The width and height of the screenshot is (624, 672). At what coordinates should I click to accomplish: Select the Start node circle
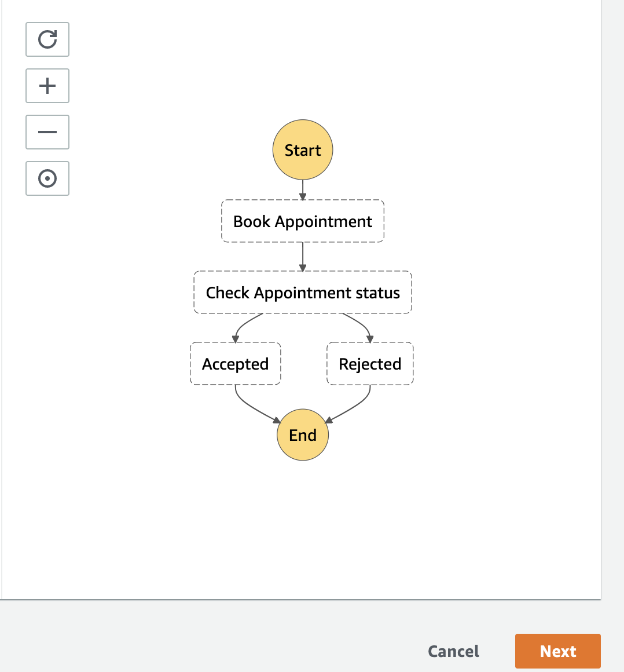(303, 150)
